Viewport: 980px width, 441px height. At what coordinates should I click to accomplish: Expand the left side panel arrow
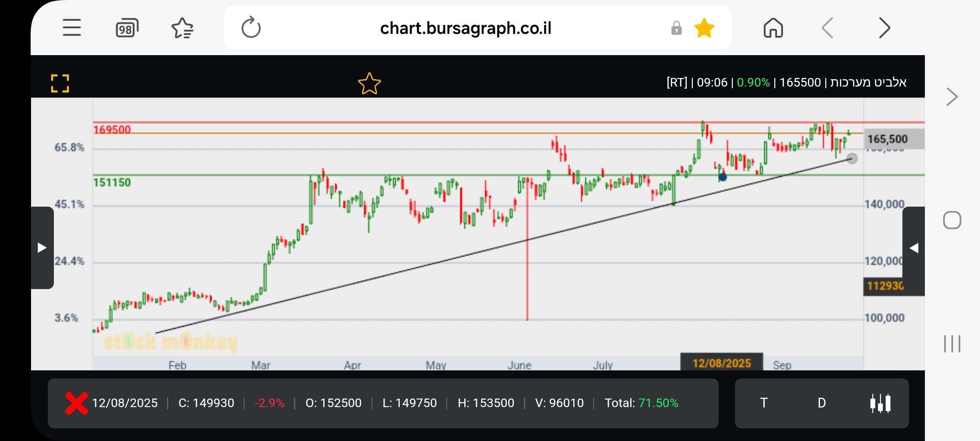42,247
